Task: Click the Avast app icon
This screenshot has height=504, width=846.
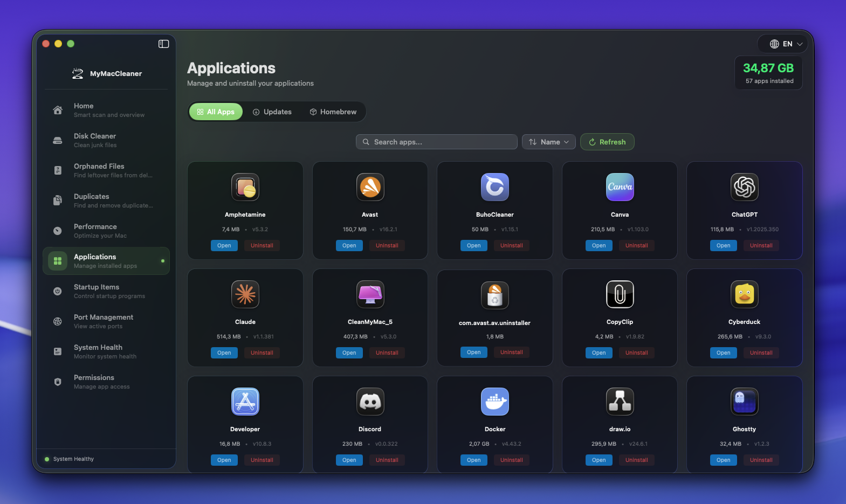Action: coord(370,187)
